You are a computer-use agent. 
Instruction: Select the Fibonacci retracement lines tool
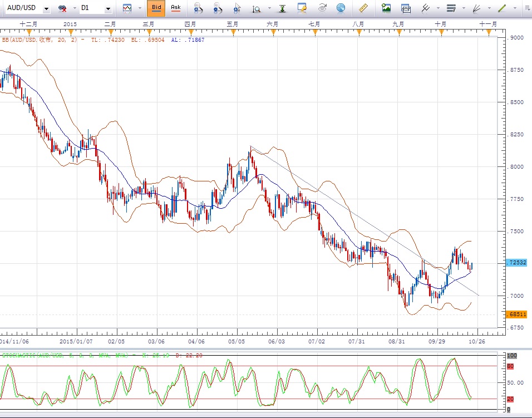[x=451, y=8]
